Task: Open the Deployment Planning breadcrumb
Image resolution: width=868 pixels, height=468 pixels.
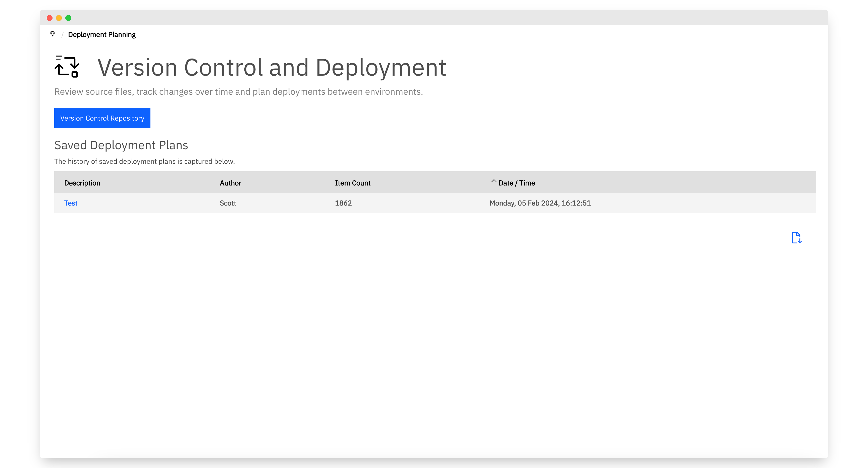Action: [102, 35]
